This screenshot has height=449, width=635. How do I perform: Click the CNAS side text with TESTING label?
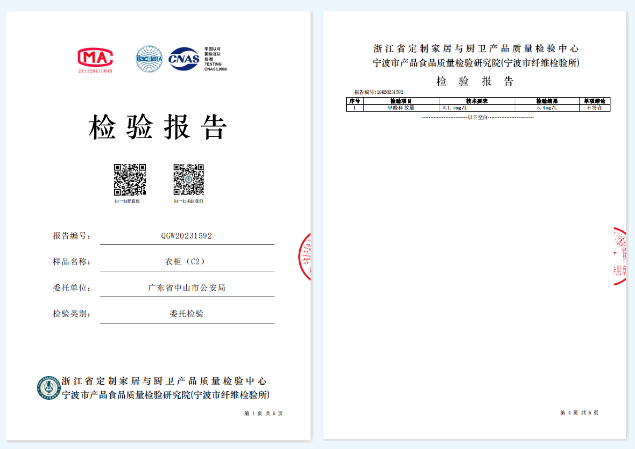pyautogui.click(x=215, y=59)
